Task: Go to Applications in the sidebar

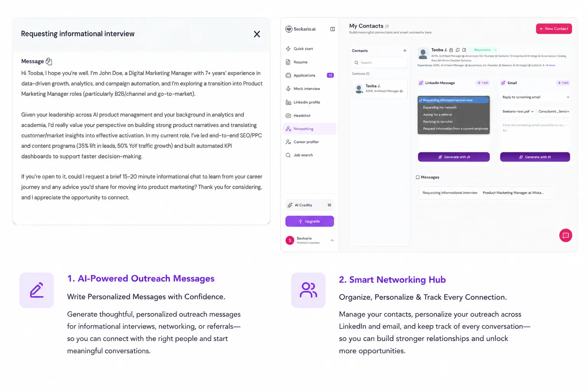Action: [x=309, y=75]
